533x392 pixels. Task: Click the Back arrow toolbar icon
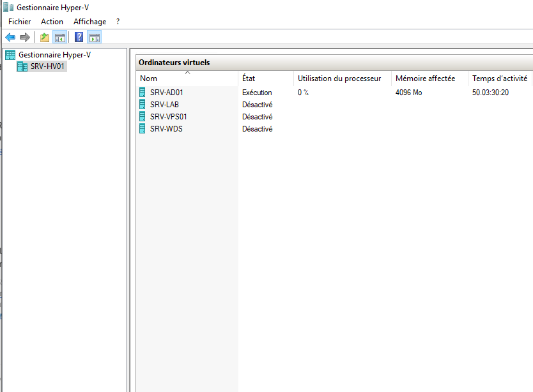(x=10, y=37)
